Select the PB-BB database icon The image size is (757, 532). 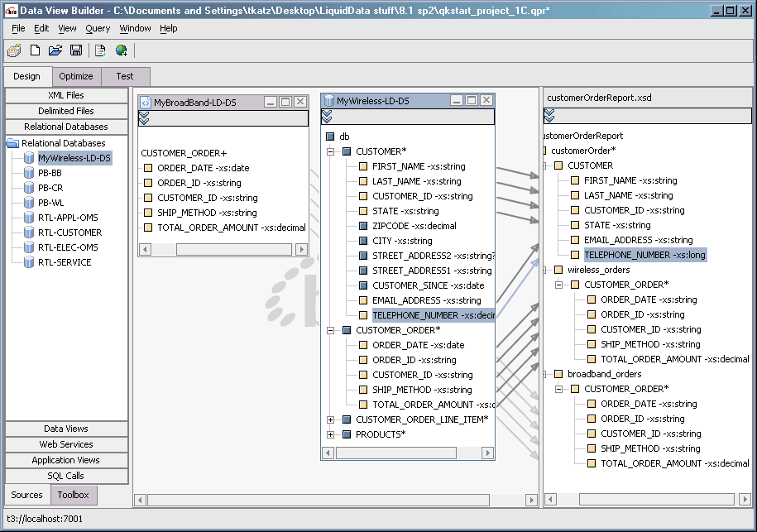tap(29, 173)
